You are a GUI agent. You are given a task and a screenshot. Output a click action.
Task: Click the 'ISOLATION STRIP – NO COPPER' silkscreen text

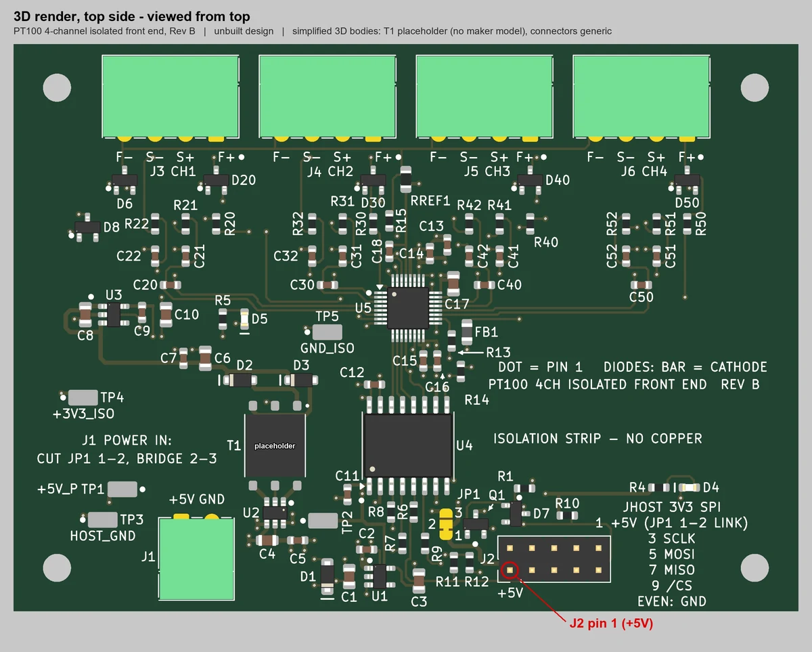597,439
